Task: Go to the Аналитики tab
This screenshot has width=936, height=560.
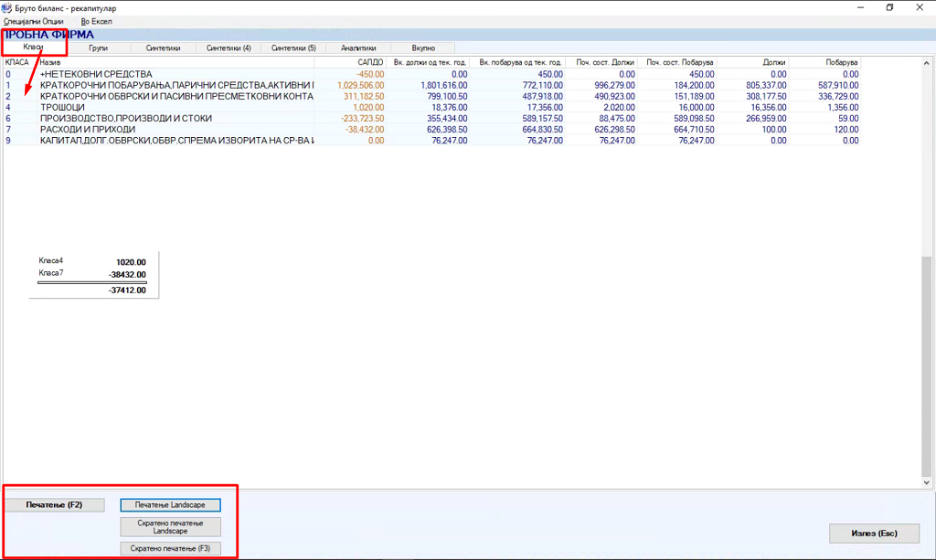Action: point(358,48)
